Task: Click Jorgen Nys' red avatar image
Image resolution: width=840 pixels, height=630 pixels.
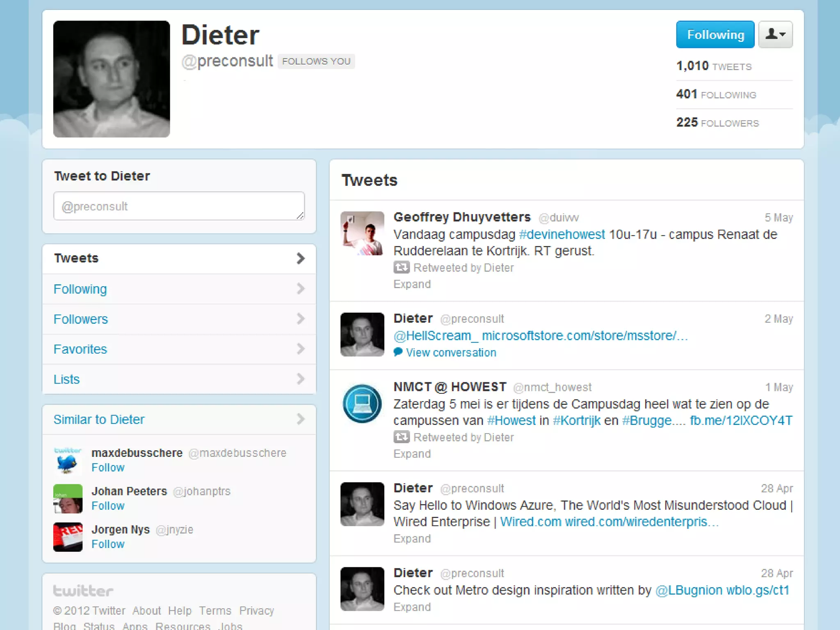Action: pos(68,537)
